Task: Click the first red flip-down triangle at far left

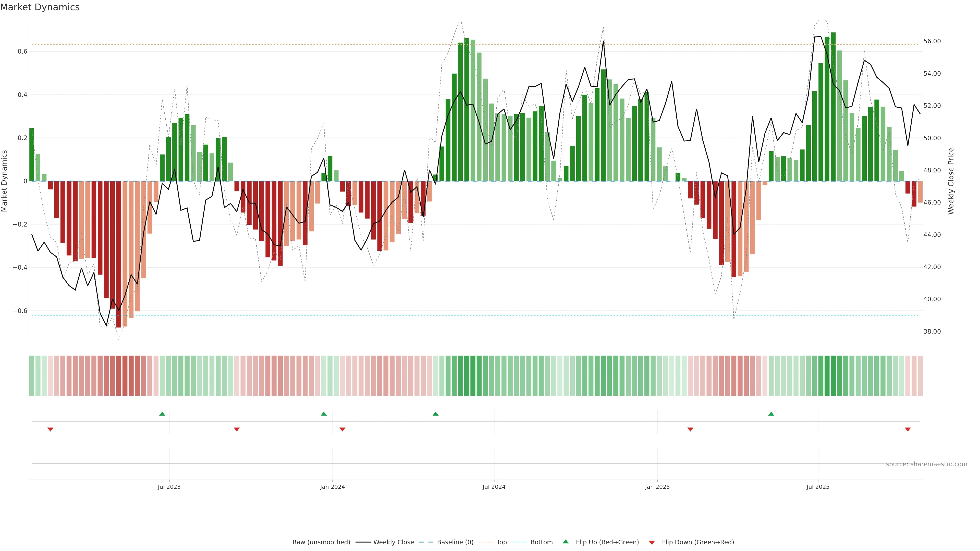Action: [x=50, y=429]
